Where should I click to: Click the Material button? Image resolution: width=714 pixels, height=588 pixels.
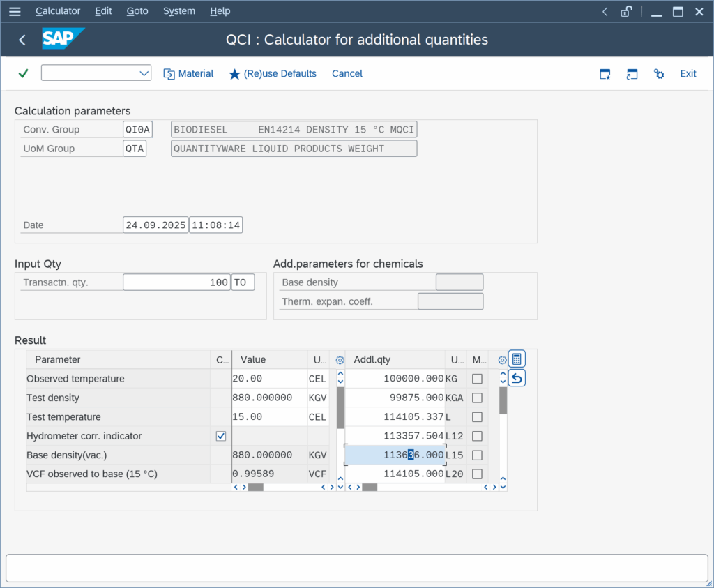tap(188, 73)
